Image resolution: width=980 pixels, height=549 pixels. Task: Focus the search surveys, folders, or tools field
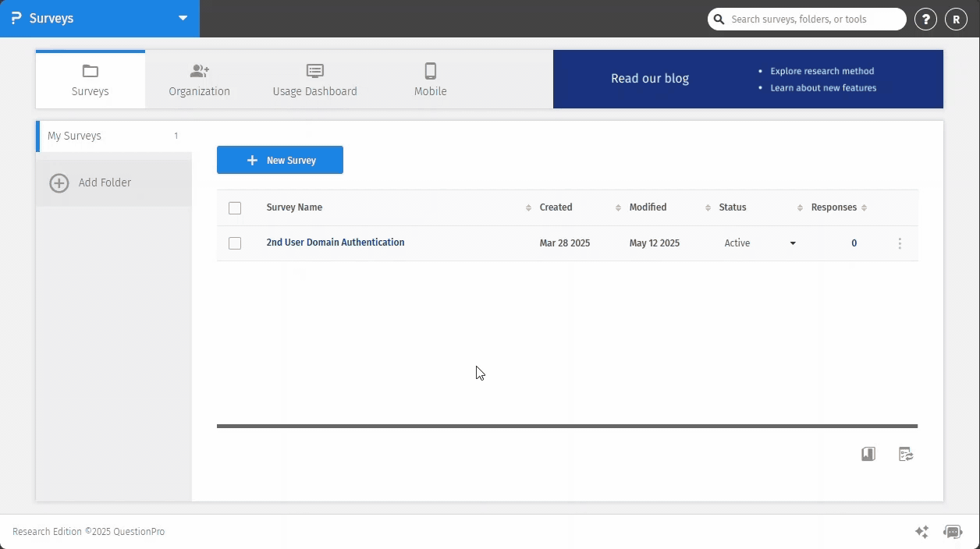(808, 19)
